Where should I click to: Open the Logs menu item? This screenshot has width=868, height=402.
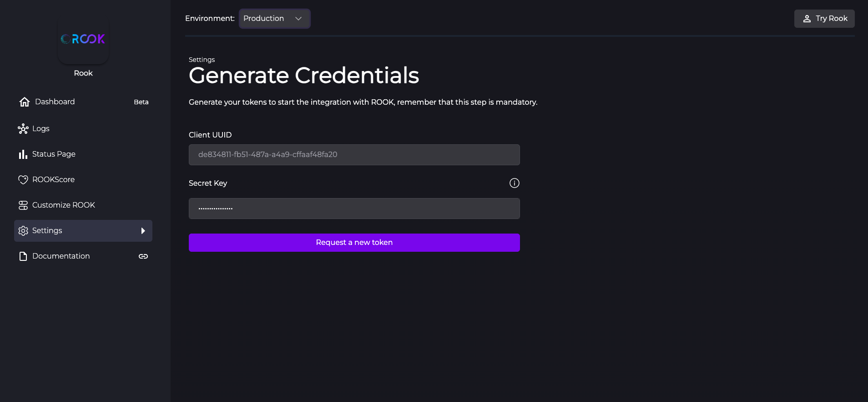[41, 129]
